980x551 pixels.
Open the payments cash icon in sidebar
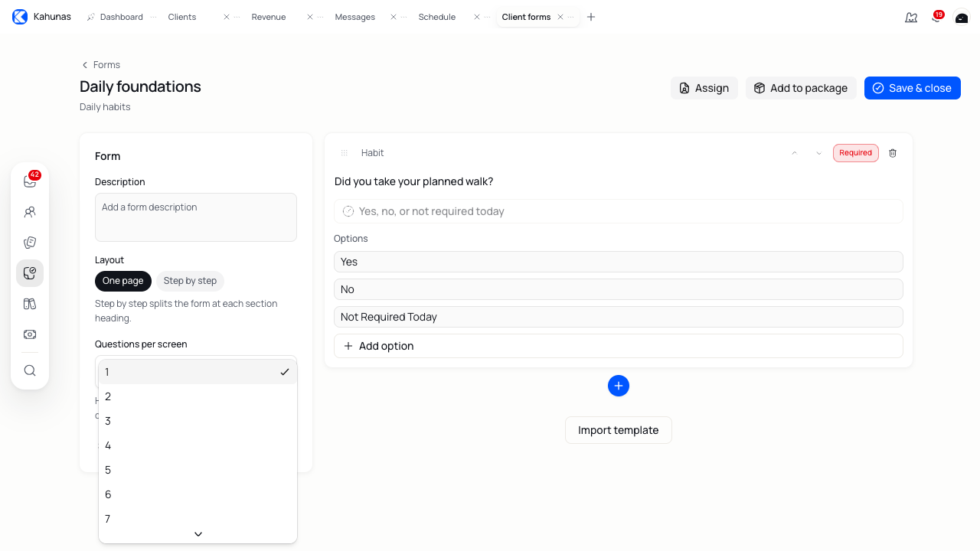coord(30,334)
